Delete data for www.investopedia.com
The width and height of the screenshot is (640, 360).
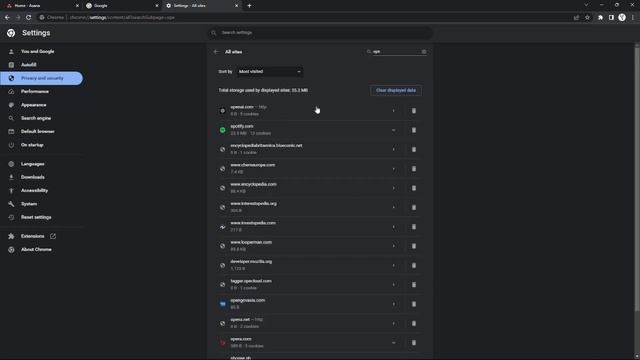pyautogui.click(x=413, y=227)
